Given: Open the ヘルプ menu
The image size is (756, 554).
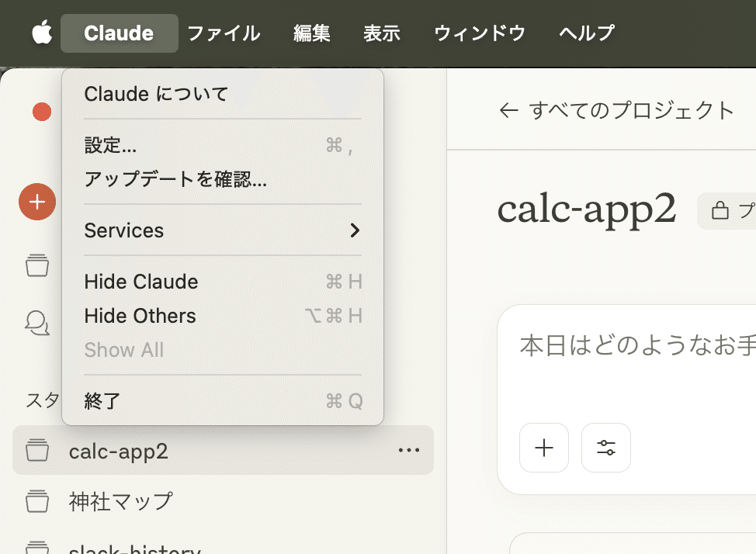Looking at the screenshot, I should tap(584, 33).
